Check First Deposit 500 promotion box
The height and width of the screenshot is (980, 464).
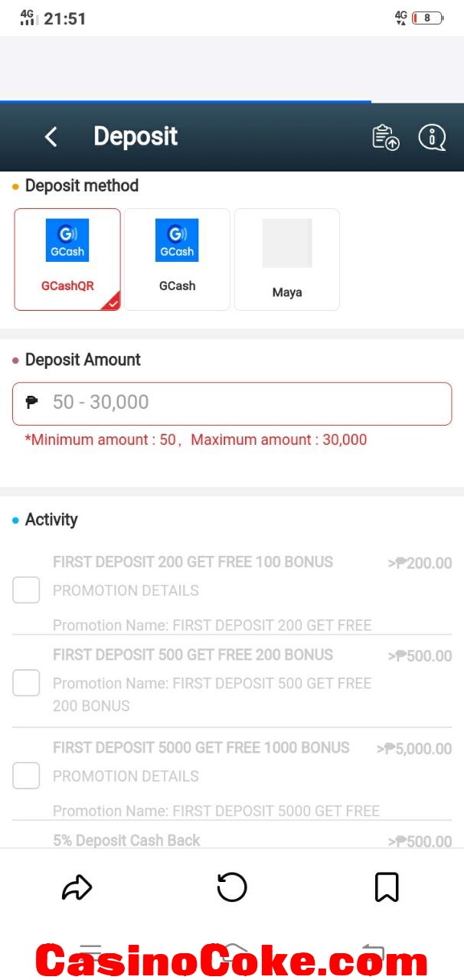(26, 683)
